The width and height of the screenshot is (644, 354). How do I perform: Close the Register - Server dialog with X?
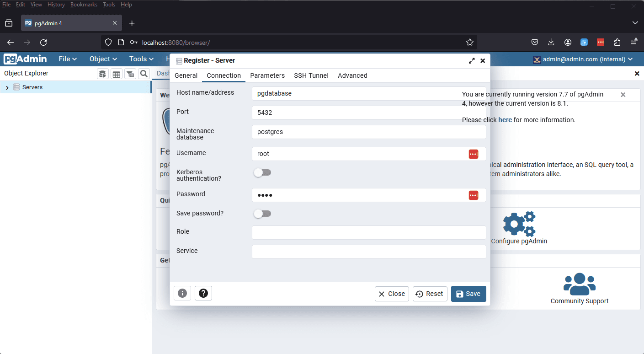[x=483, y=60]
